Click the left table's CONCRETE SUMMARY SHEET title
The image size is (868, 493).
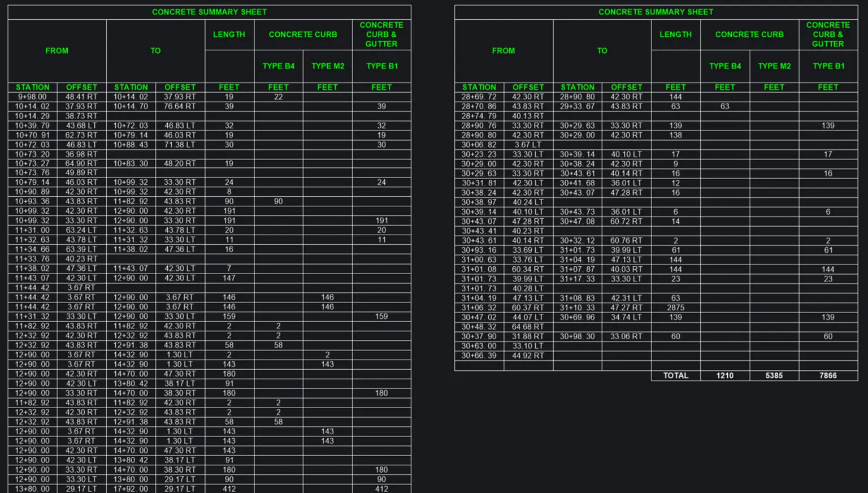[x=209, y=12]
